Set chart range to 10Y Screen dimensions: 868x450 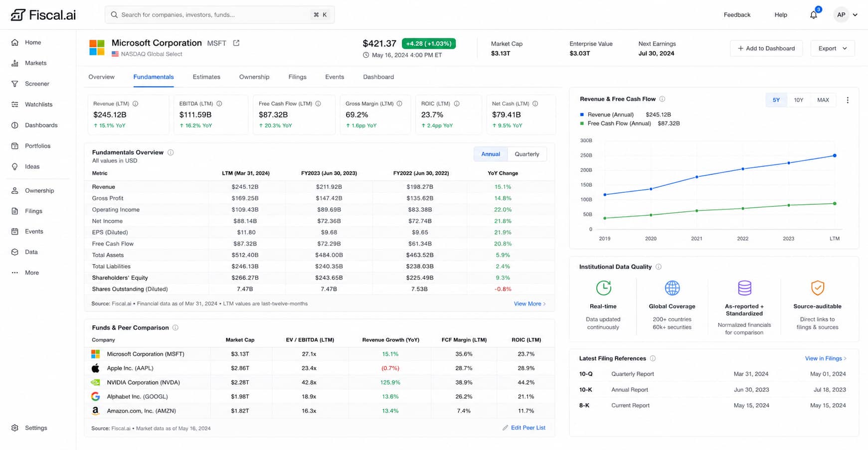click(799, 100)
